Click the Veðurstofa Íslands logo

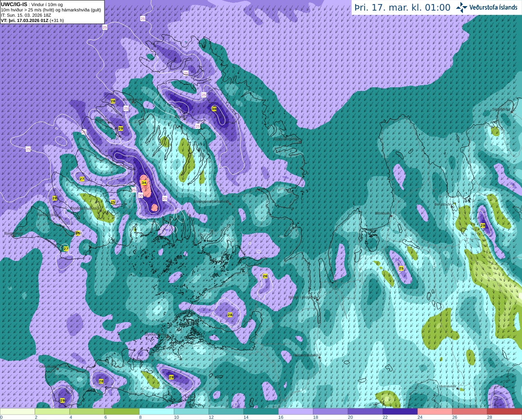click(x=487, y=7)
